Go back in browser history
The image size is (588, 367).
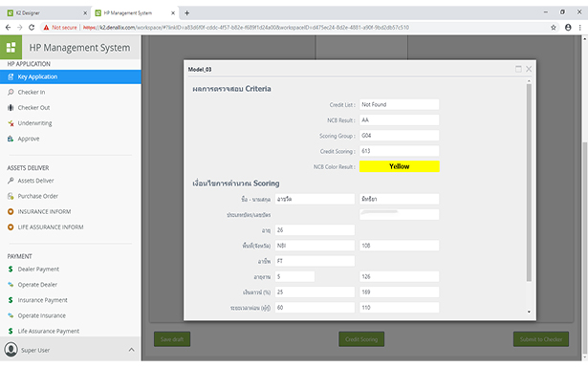[x=8, y=28]
